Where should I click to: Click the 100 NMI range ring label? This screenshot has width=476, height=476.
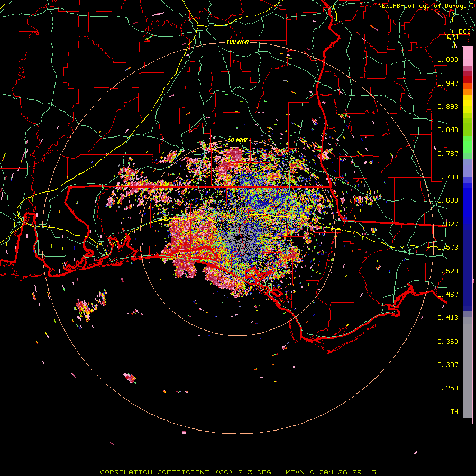coord(237,42)
